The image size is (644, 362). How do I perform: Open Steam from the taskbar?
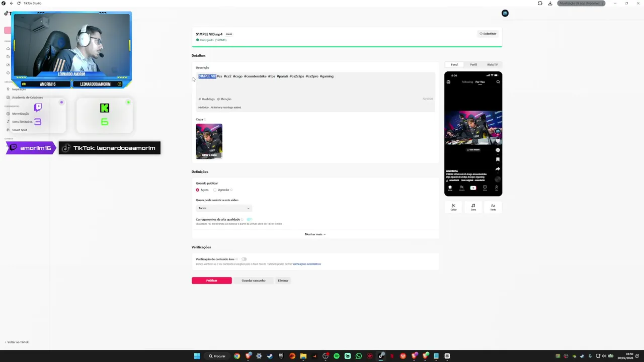(270, 356)
